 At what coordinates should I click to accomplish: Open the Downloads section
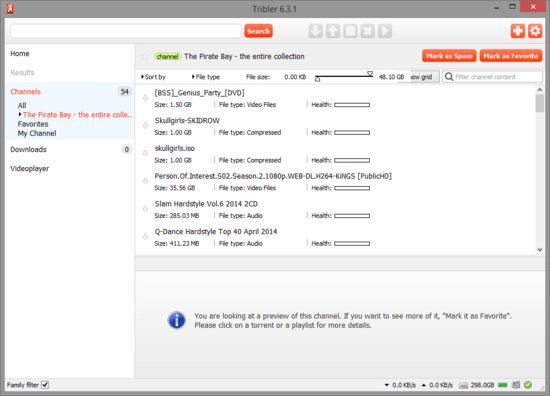point(28,149)
